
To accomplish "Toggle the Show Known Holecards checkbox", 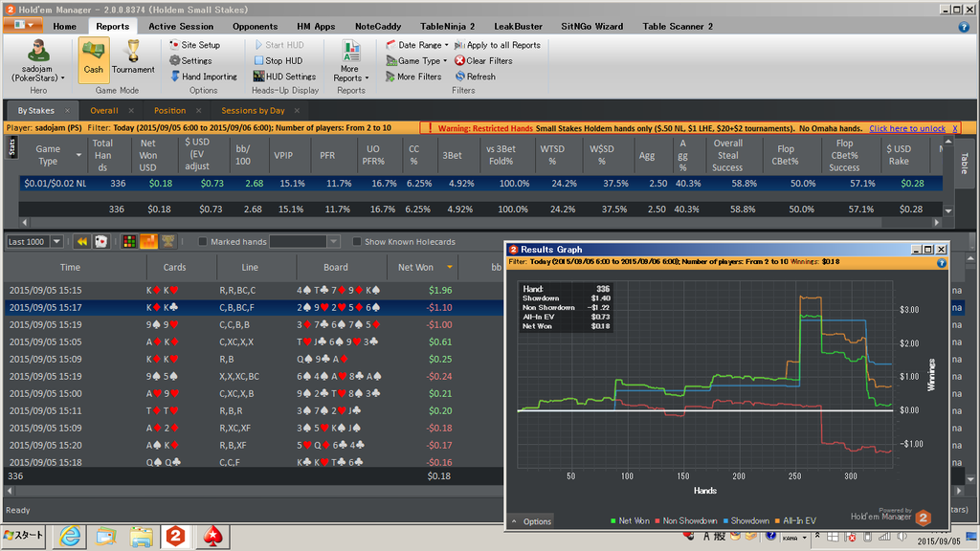I will tap(357, 242).
